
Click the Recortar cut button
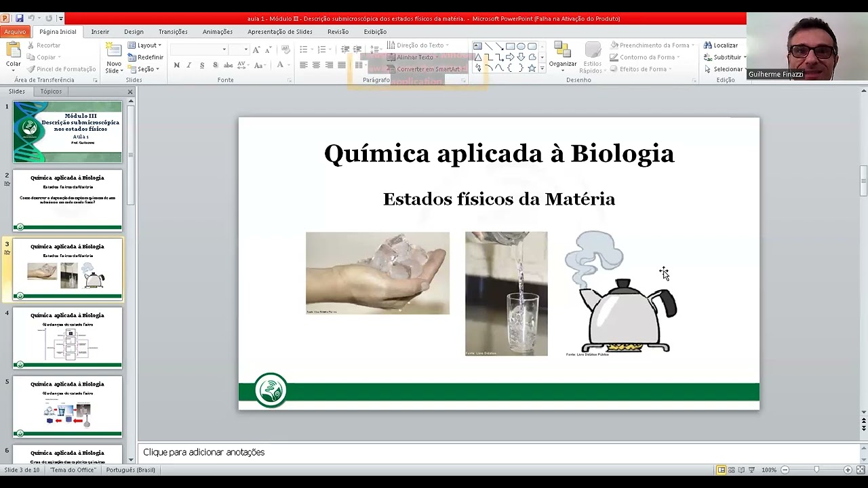pos(43,45)
